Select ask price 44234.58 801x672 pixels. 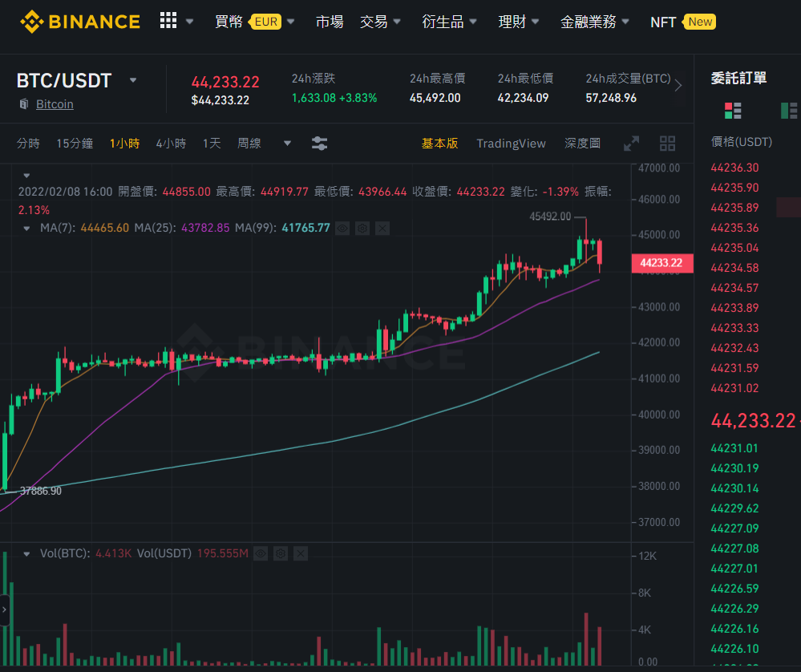pyautogui.click(x=734, y=268)
